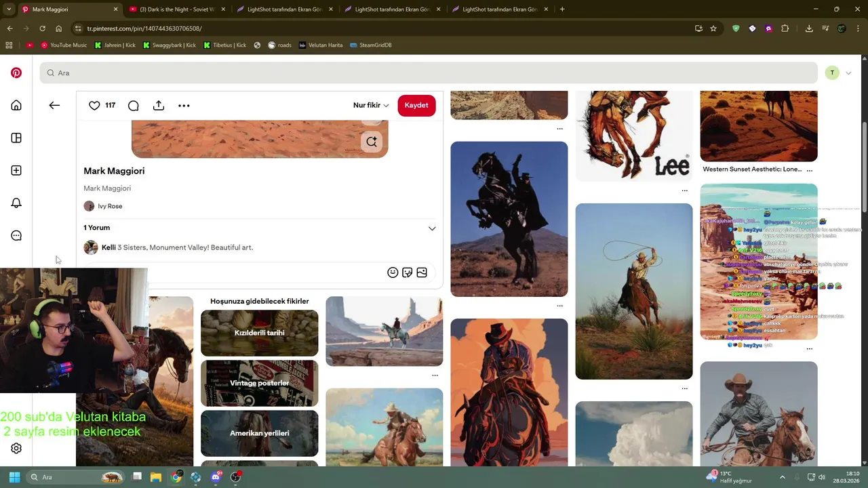Viewport: 868px width, 488px height.
Task: Open File Explorer from the taskbar
Action: (x=156, y=477)
